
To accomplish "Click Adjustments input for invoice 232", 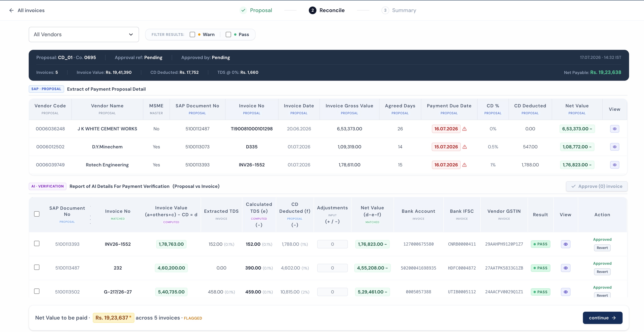I will point(332,268).
